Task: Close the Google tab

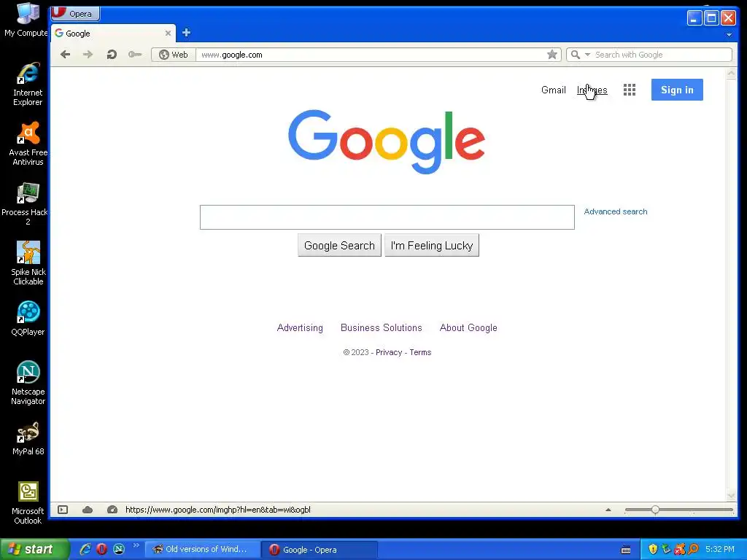Action: (x=168, y=34)
